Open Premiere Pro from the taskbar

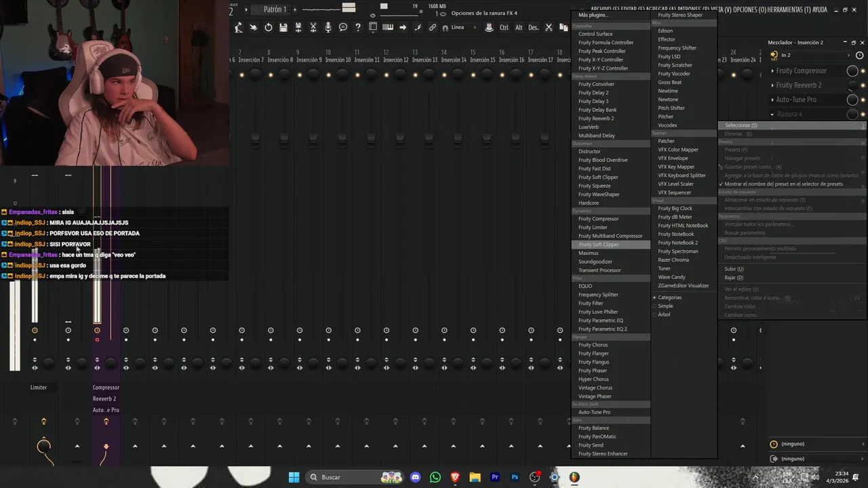(495, 477)
